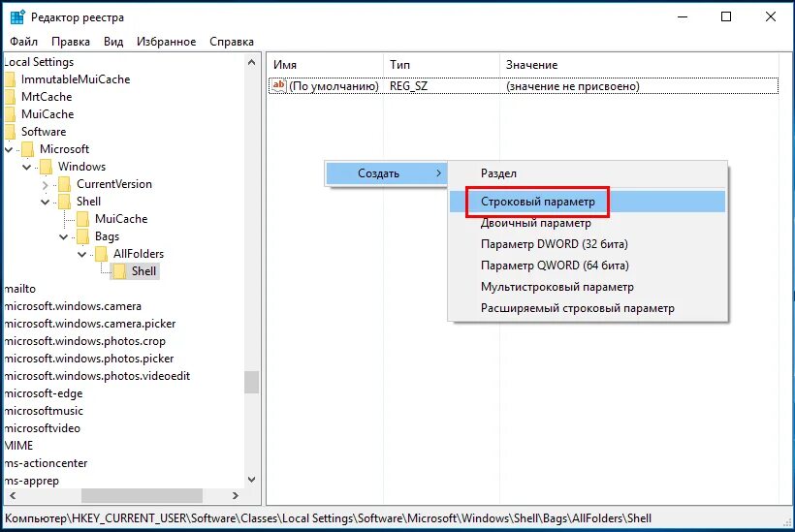
Task: Click the Software folder icon
Action: point(10,132)
